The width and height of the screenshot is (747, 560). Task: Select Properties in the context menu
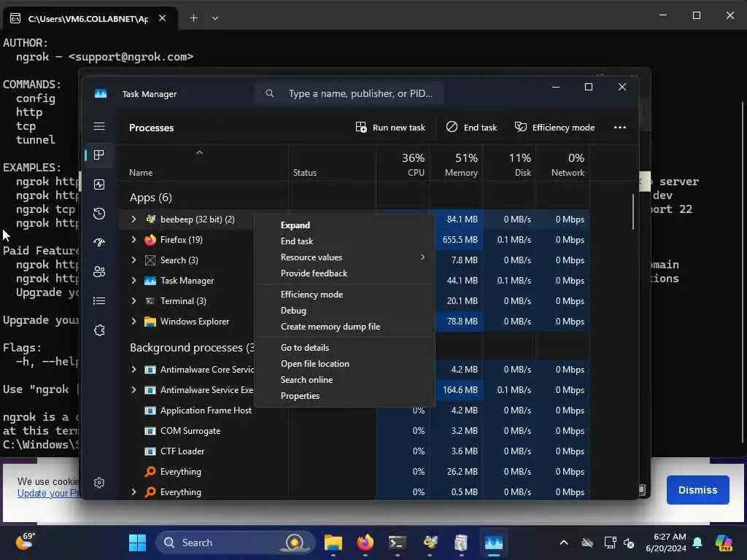click(x=345, y=396)
